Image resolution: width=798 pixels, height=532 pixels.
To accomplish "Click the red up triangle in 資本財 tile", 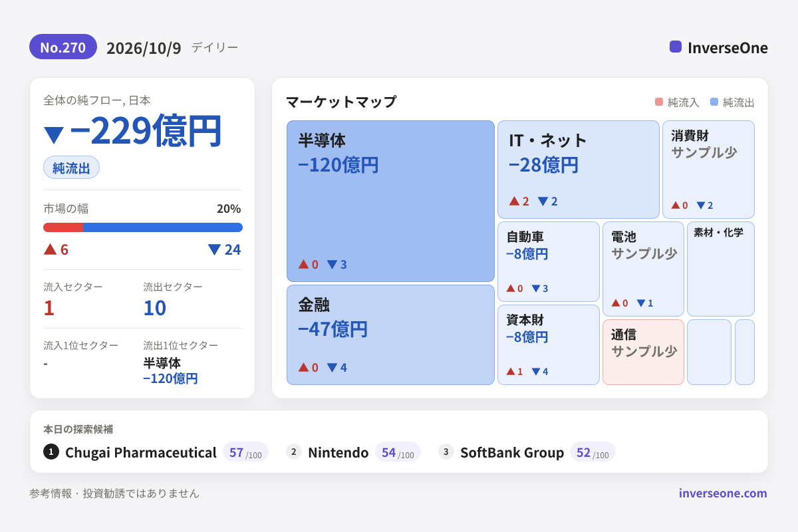I will (511, 372).
